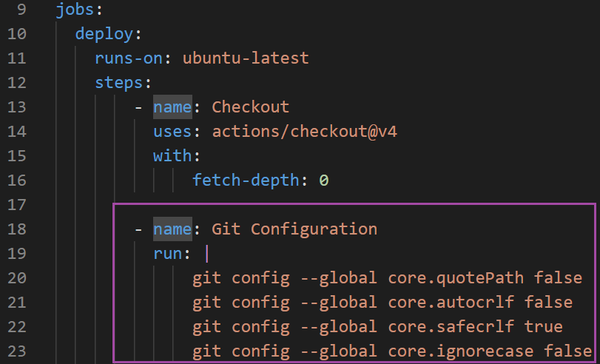
Task: Click line number 17 for the blank line
Action: 17,204
